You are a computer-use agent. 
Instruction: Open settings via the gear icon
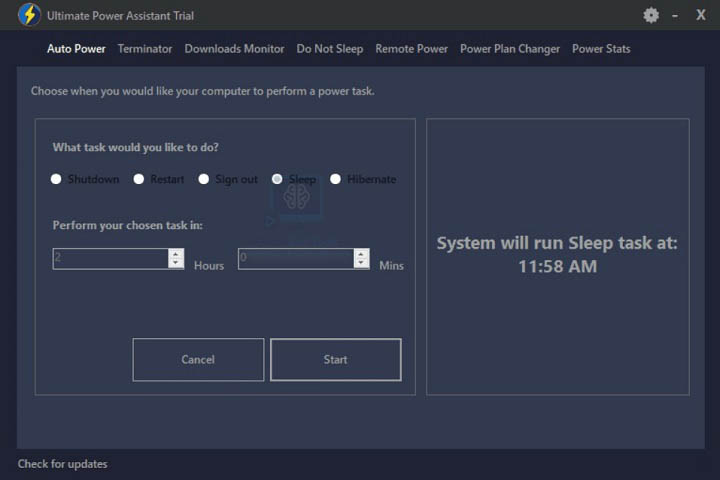[x=651, y=15]
